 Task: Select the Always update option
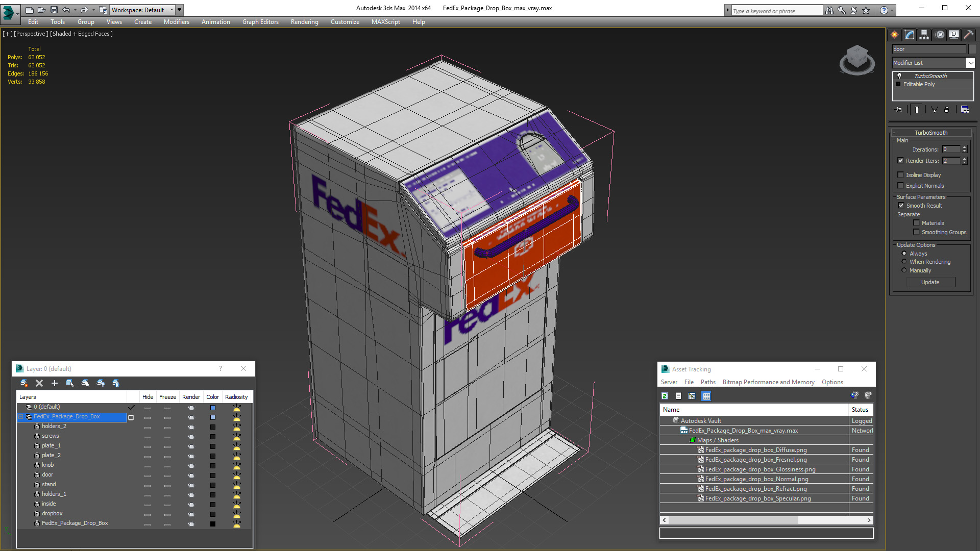click(904, 254)
